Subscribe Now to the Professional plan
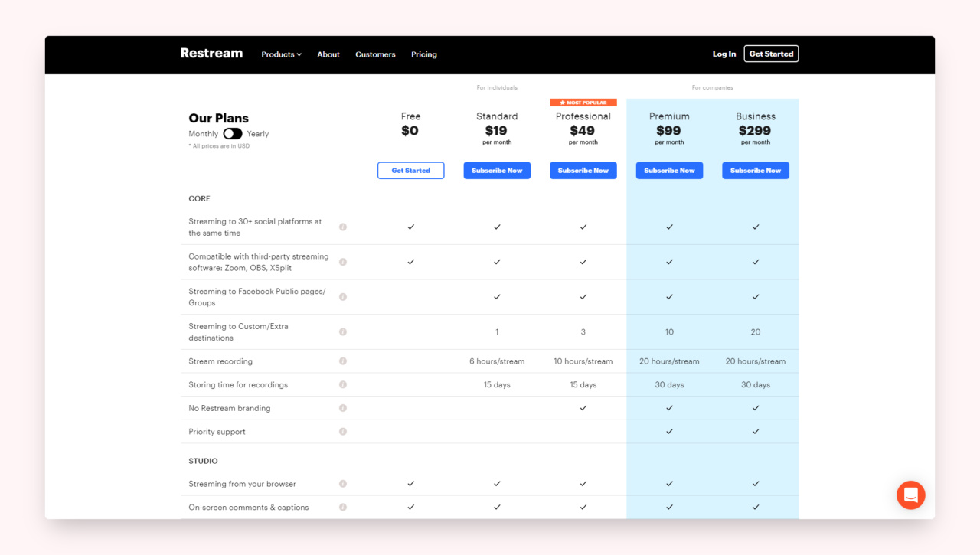The width and height of the screenshot is (980, 555). pos(583,171)
